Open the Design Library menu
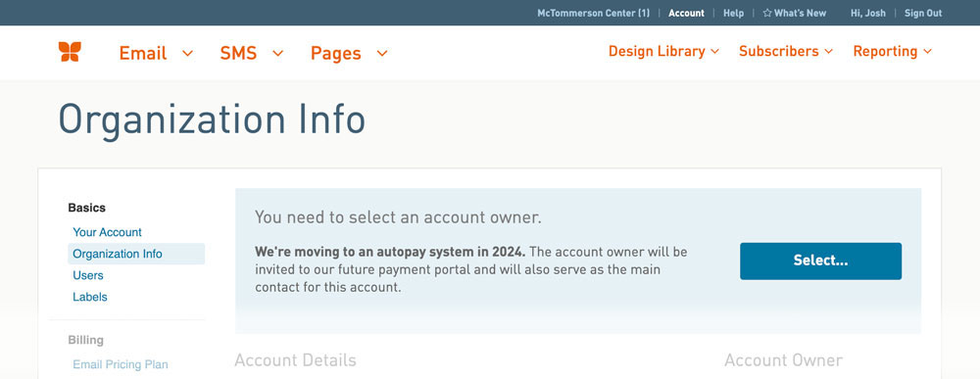 click(x=657, y=51)
